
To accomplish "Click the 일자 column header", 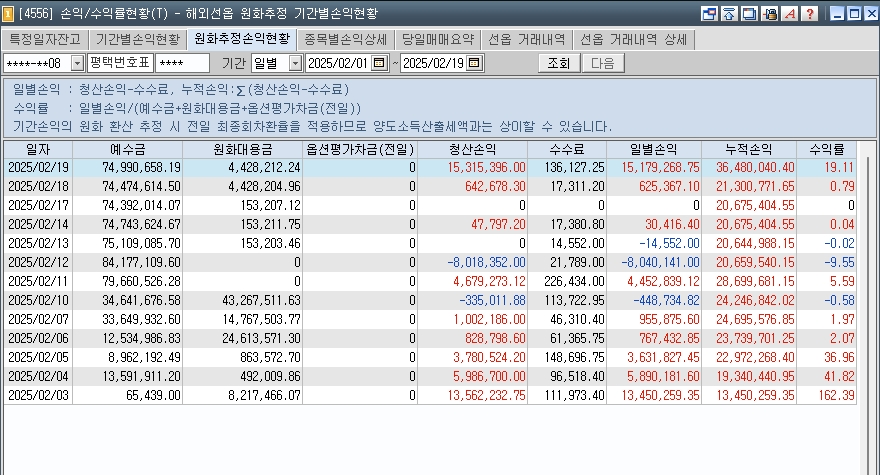I will (x=38, y=149).
